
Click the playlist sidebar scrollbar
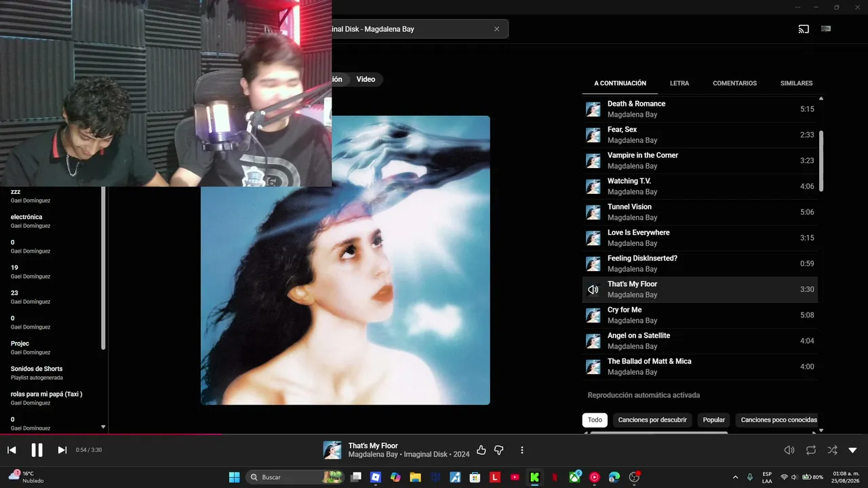tap(103, 268)
